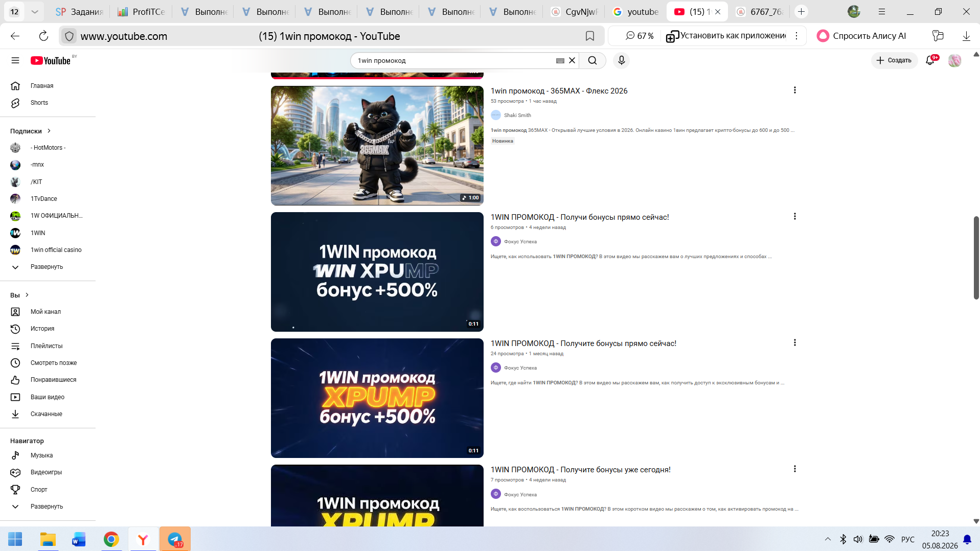Open browser main menu in title bar

881,12
